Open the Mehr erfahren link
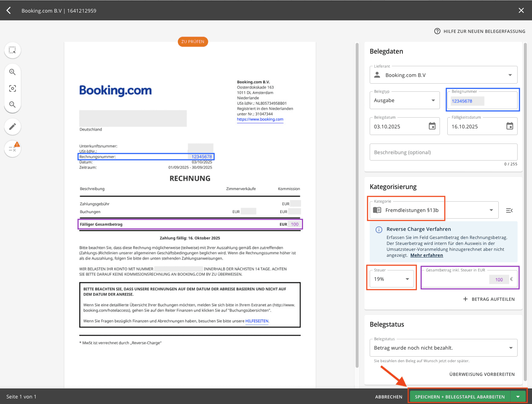 click(427, 255)
